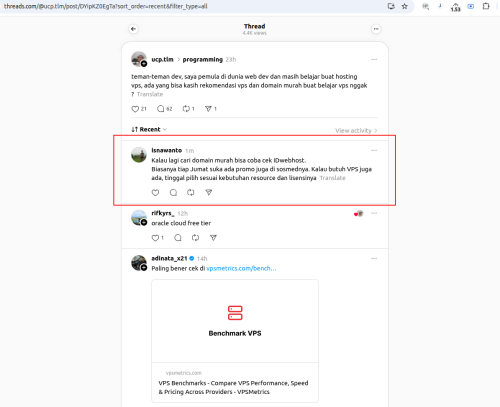Translate isnawanto's reply
500x407 pixels.
click(333, 178)
